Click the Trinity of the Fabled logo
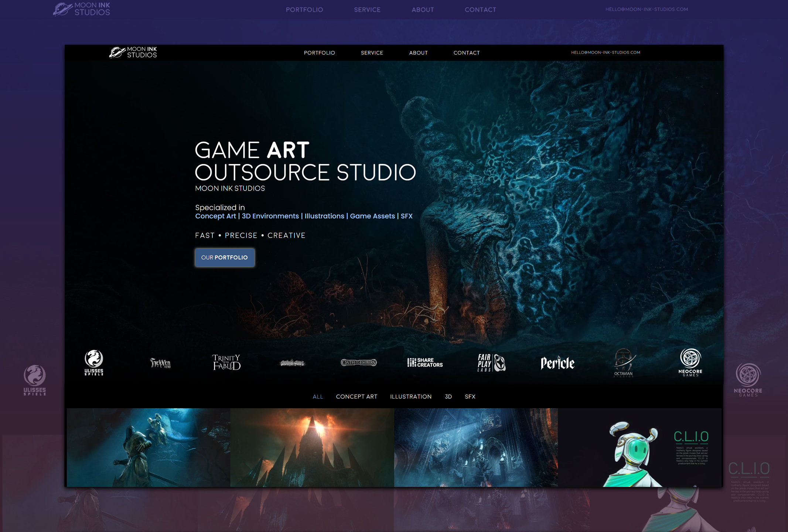Image resolution: width=788 pixels, height=532 pixels. [x=226, y=362]
